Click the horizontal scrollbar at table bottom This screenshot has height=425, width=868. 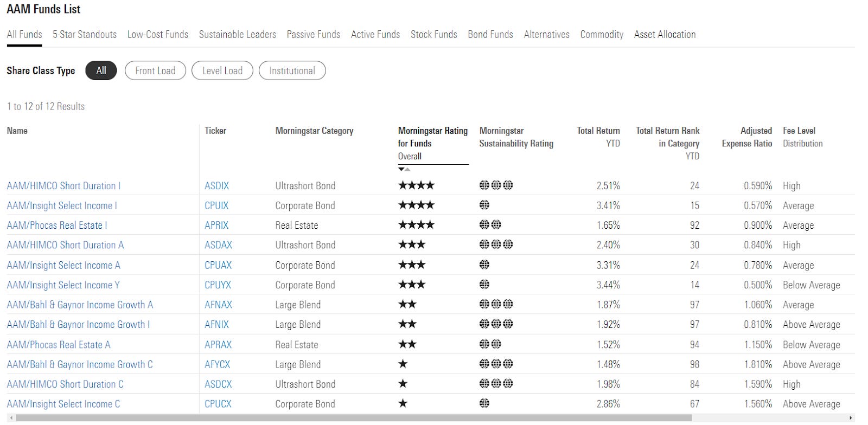[x=354, y=418]
